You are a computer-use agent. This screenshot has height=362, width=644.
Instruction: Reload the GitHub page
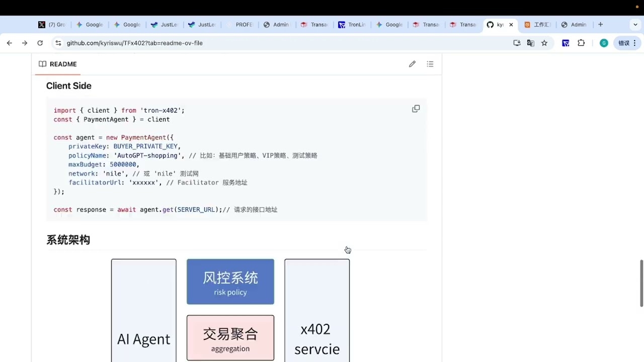click(40, 43)
